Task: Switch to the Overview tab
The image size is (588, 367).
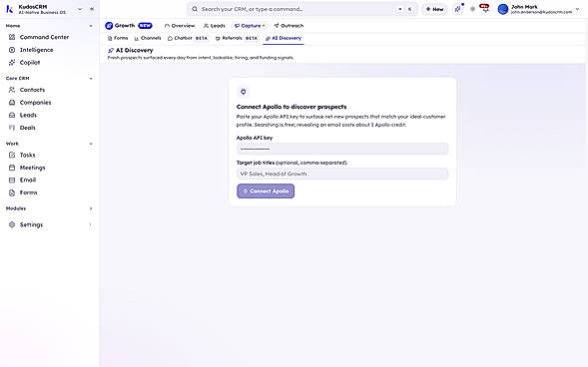Action: (180, 26)
